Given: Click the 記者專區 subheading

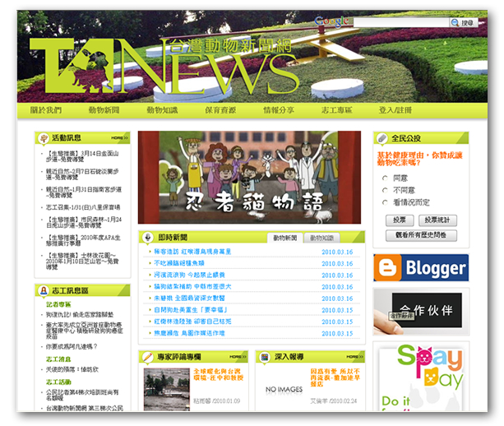Looking at the screenshot, I should click(58, 304).
